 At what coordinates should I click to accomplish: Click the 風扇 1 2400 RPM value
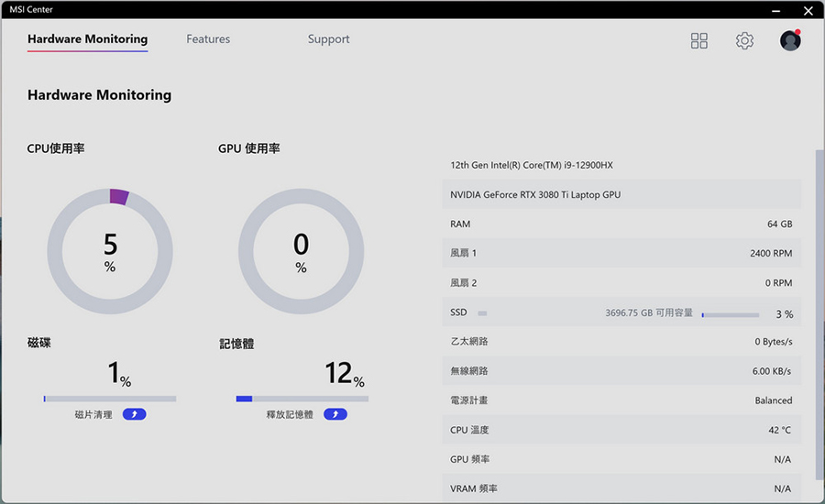click(771, 254)
